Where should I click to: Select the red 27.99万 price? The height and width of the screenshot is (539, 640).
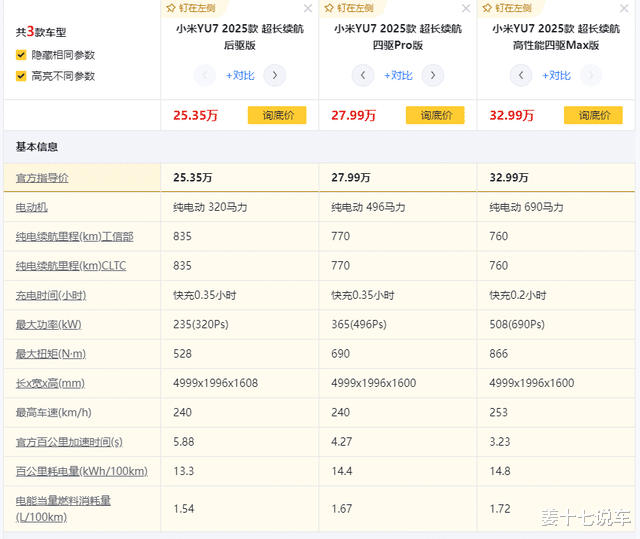[x=353, y=115]
